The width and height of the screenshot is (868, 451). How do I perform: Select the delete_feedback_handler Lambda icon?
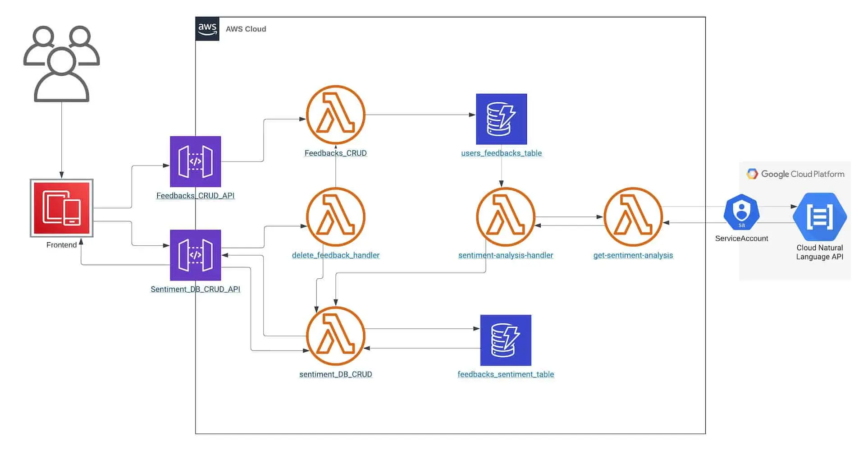(x=335, y=217)
